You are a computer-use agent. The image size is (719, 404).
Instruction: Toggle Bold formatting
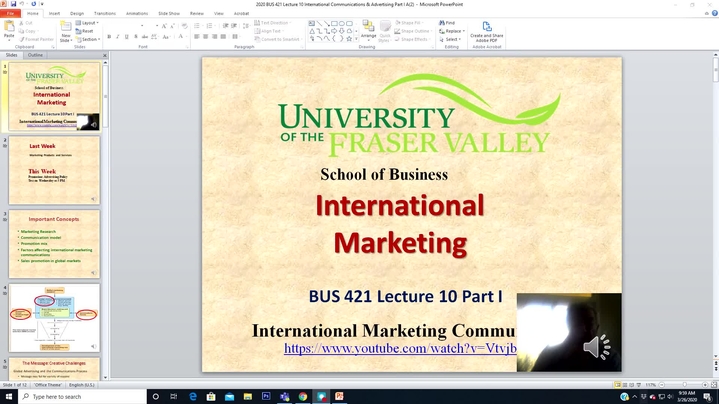click(108, 37)
